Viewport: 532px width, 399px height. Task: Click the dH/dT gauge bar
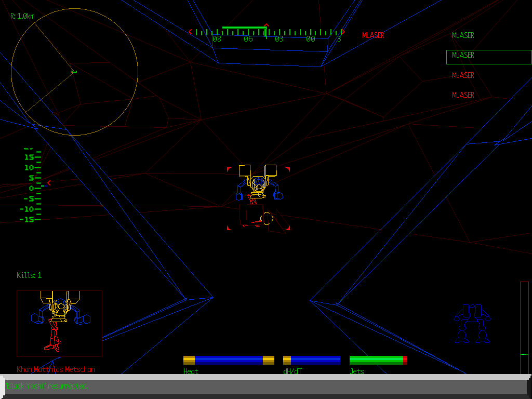311,360
